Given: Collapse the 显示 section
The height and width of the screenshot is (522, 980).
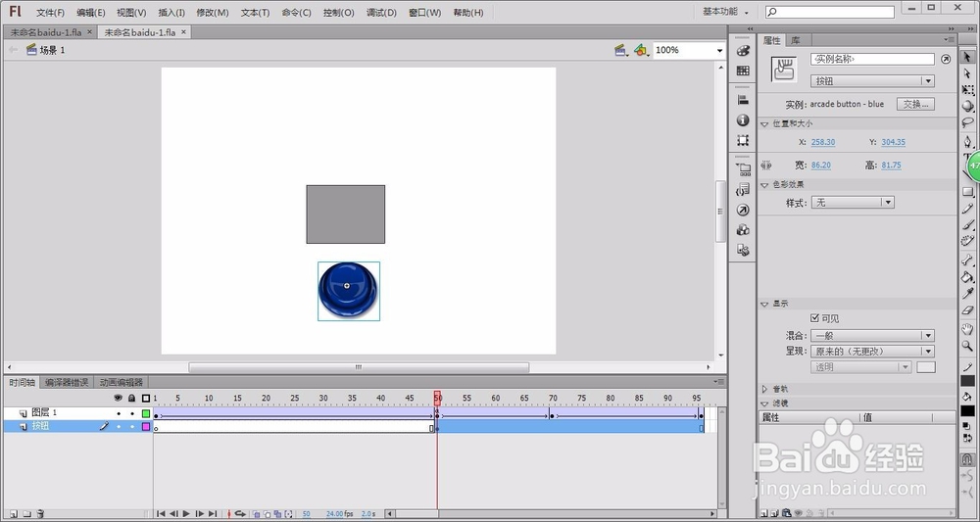Looking at the screenshot, I should coord(764,304).
